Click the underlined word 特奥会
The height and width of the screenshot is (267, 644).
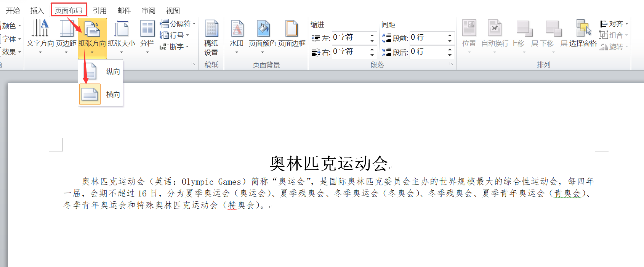241,205
